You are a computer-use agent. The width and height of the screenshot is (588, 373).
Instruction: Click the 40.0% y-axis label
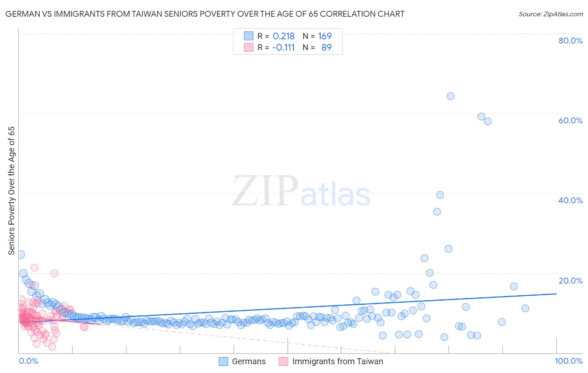(570, 200)
